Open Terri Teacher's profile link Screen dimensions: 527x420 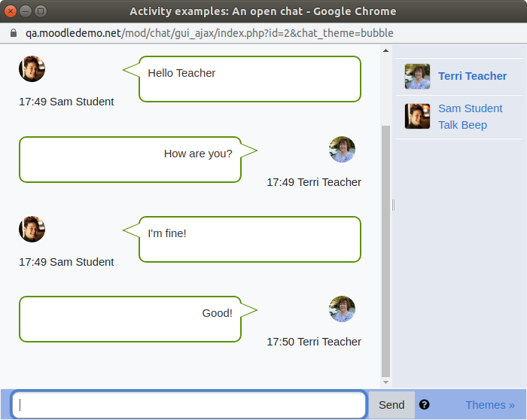click(472, 76)
